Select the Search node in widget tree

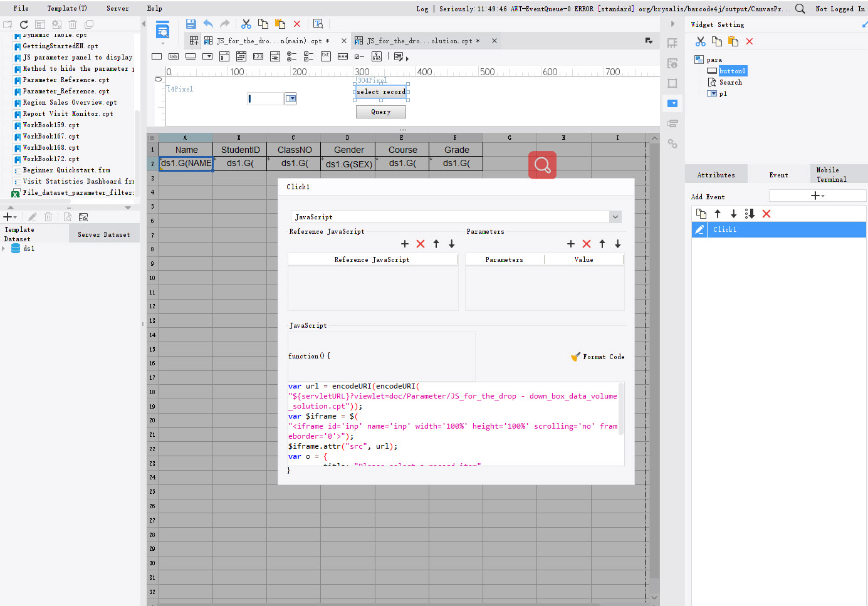pos(731,82)
